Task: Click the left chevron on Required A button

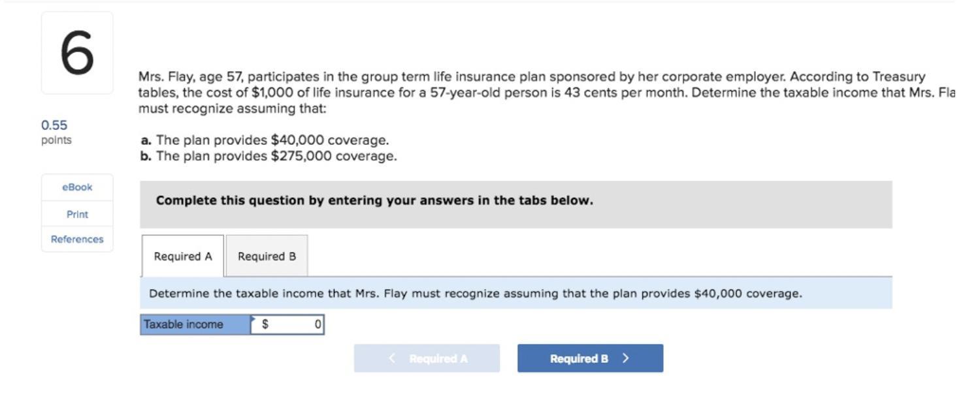Action: click(x=392, y=358)
